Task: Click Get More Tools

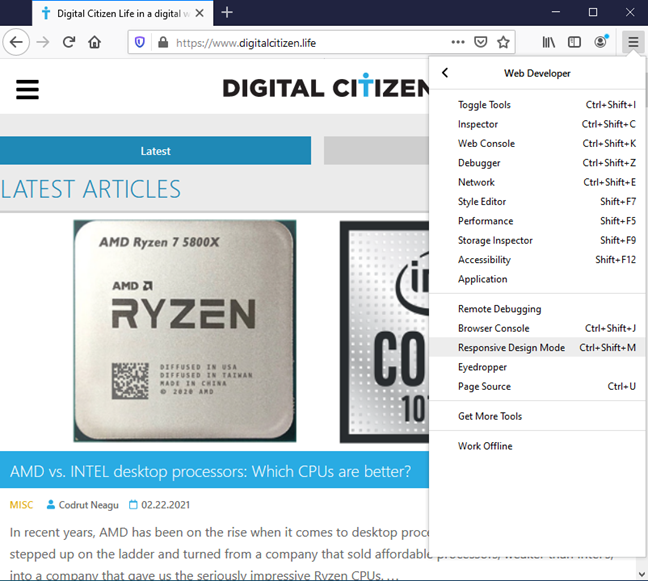Action: [537, 417]
